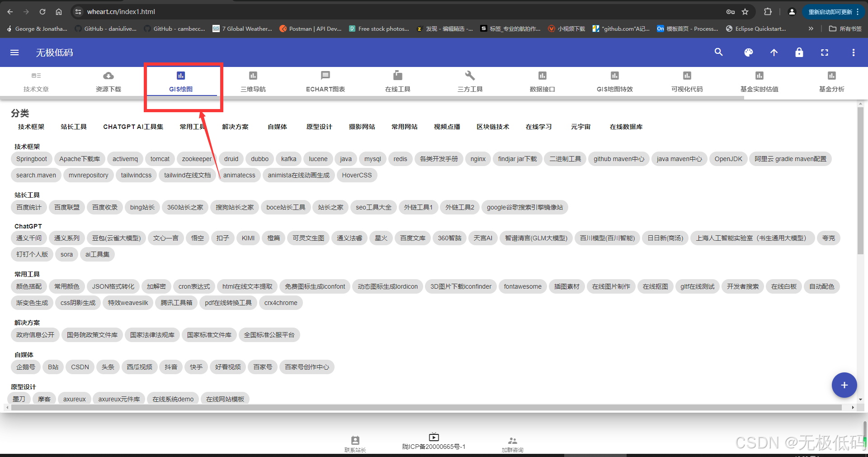Viewport: 868px width, 457px height.
Task: Open the 政府信息公开 chip
Action: pos(35,335)
